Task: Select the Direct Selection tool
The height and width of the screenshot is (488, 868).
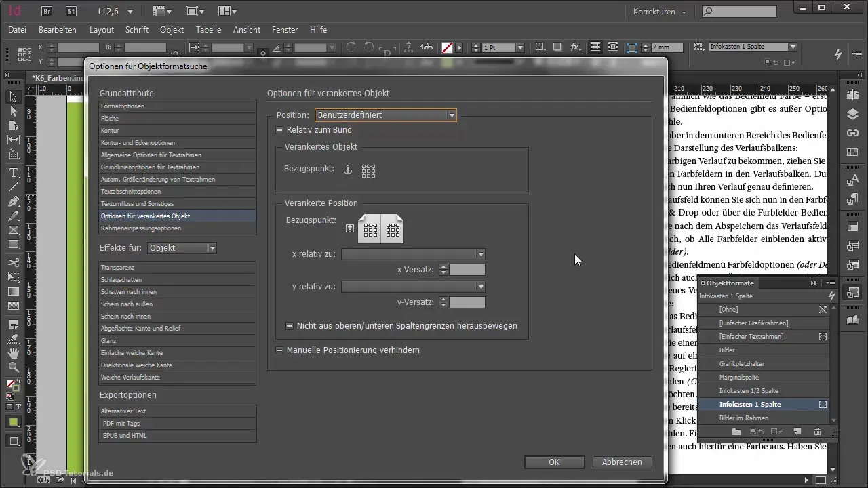Action: point(13,111)
